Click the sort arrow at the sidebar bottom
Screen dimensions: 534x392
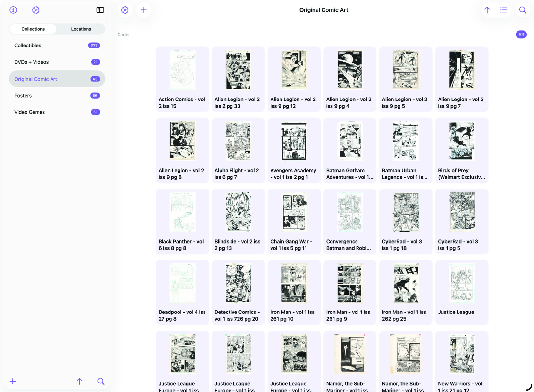pyautogui.click(x=79, y=381)
